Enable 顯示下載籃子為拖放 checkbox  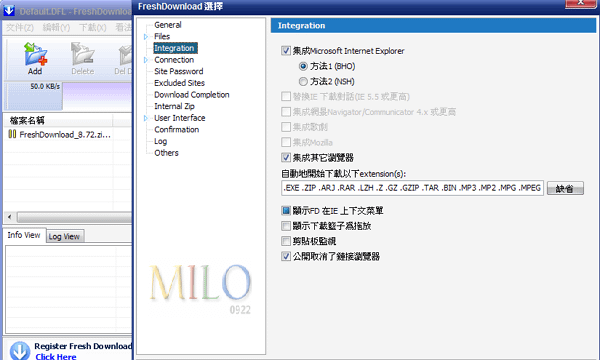286,226
